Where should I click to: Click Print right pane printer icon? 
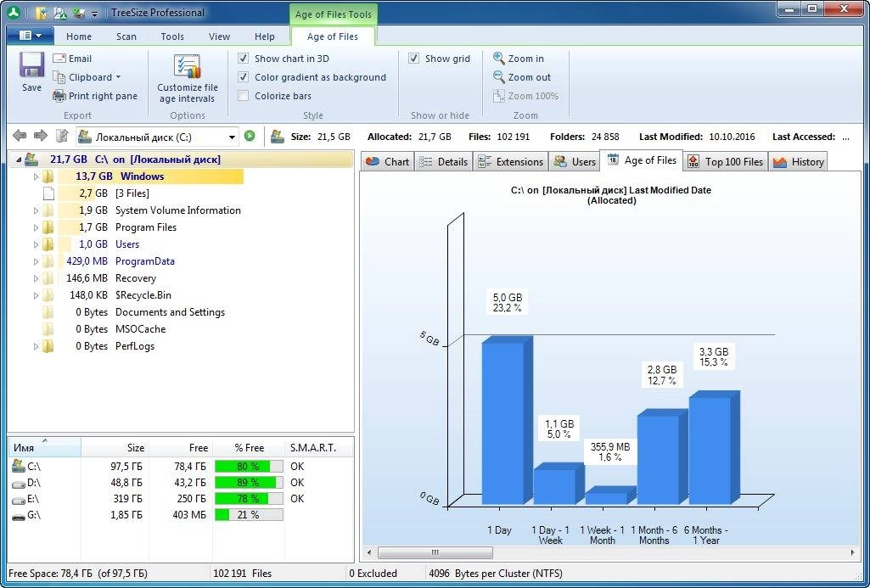(59, 96)
